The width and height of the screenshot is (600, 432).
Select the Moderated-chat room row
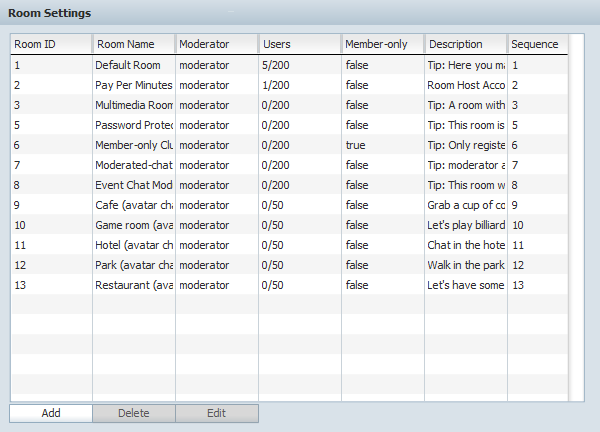pos(133,165)
